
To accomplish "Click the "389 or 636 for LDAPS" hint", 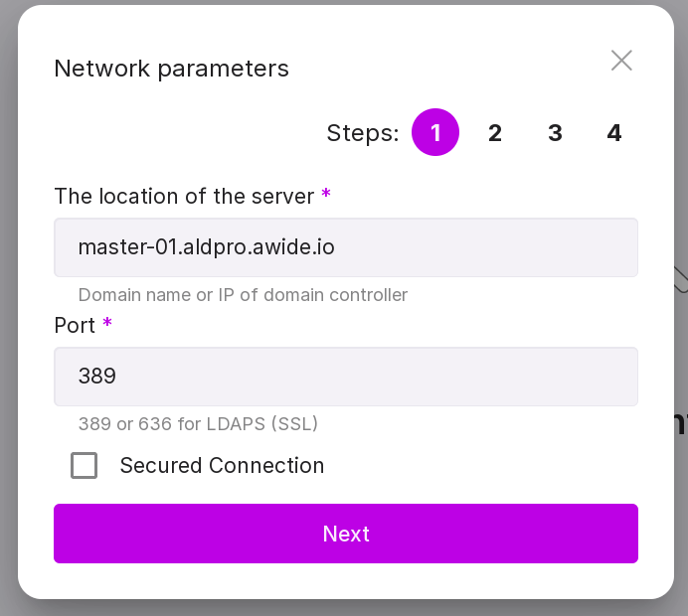I will tap(198, 424).
